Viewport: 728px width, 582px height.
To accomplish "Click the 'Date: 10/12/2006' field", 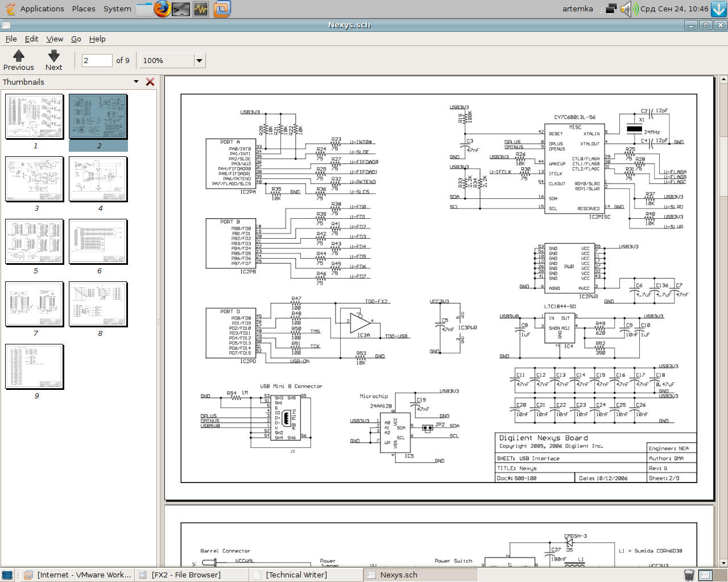I will tap(603, 479).
